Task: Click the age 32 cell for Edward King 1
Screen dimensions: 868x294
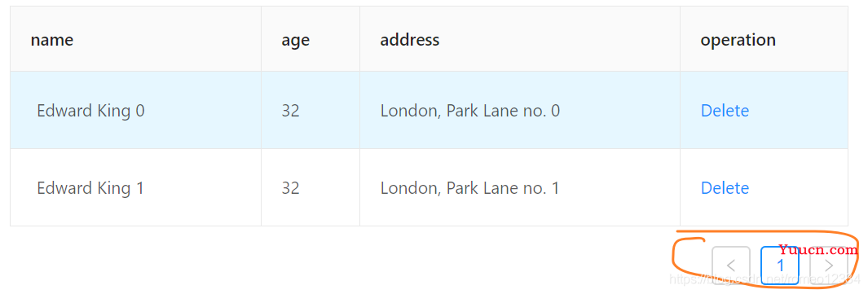Action: coord(311,188)
